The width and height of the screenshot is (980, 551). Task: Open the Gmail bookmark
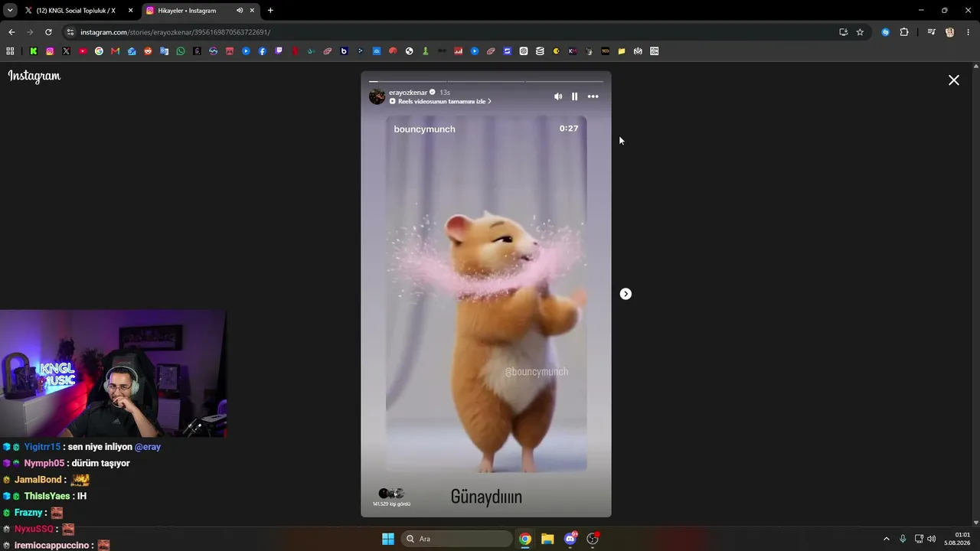115,51
